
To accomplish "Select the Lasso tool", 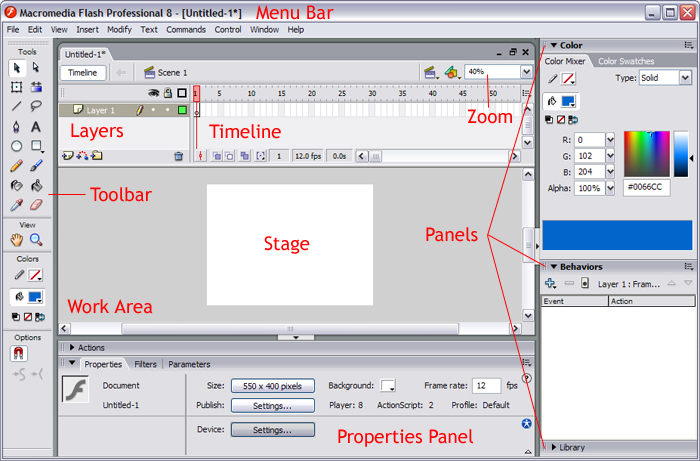I will pos(36,106).
